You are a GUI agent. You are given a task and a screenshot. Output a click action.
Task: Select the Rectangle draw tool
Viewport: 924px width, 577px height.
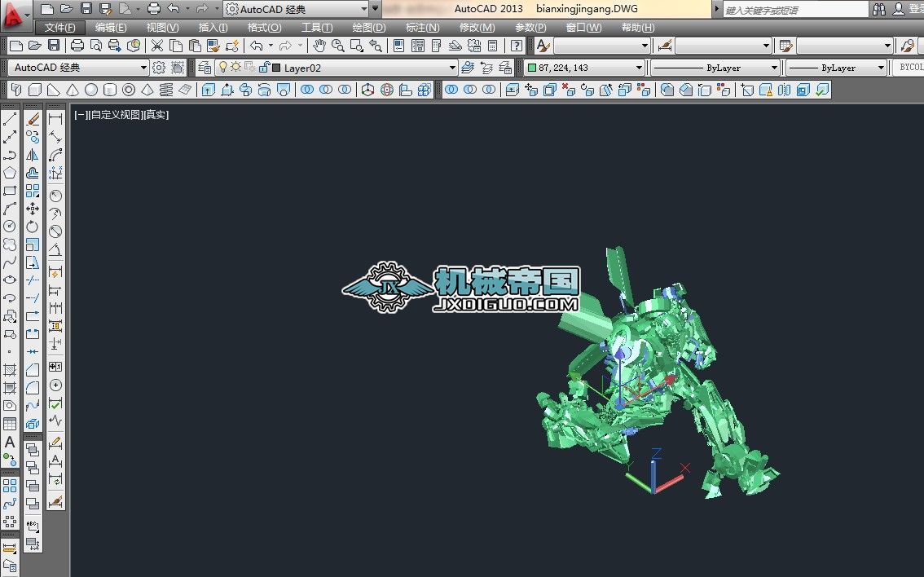tap(10, 191)
